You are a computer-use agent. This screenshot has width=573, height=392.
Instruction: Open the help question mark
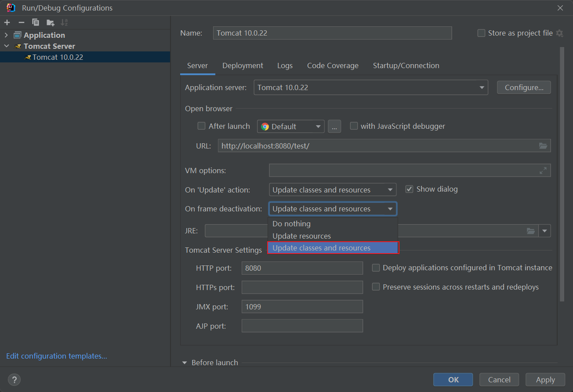coord(15,380)
